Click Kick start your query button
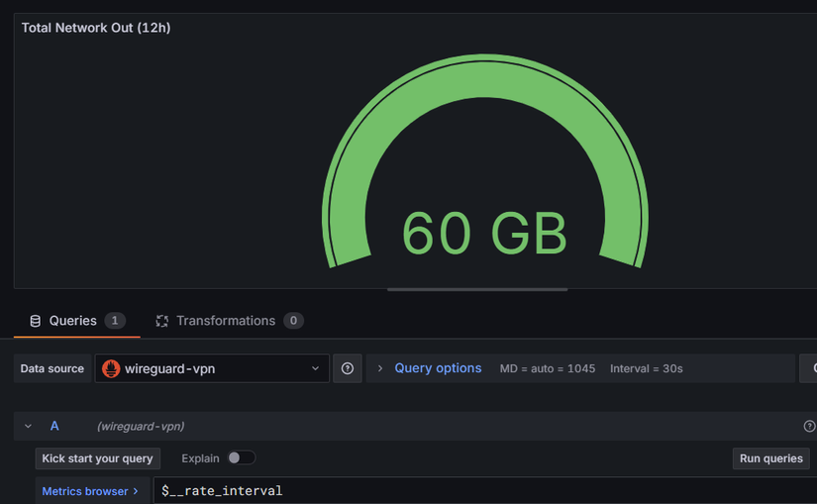The height and width of the screenshot is (504, 817). [97, 458]
